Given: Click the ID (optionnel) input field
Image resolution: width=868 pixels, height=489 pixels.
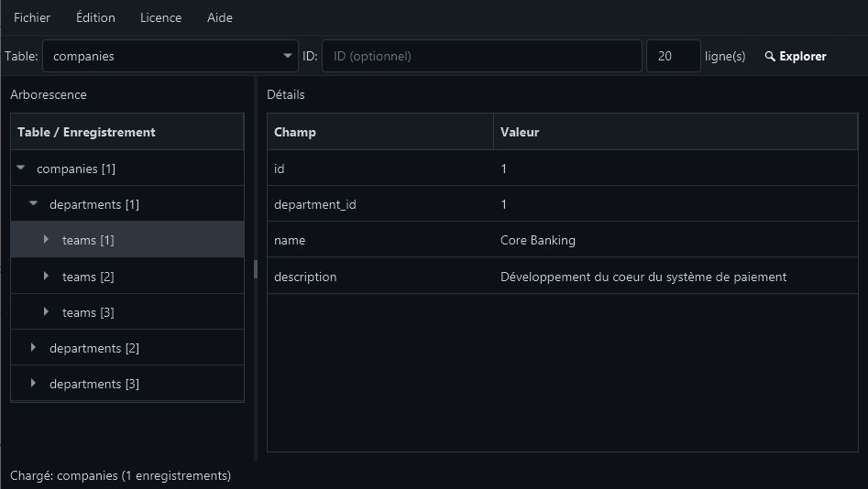Looking at the screenshot, I should [x=481, y=56].
